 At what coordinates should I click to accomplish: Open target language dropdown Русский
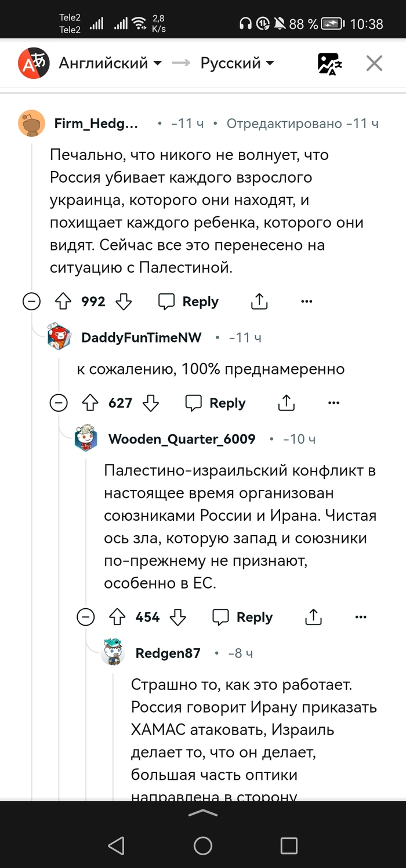[x=237, y=63]
